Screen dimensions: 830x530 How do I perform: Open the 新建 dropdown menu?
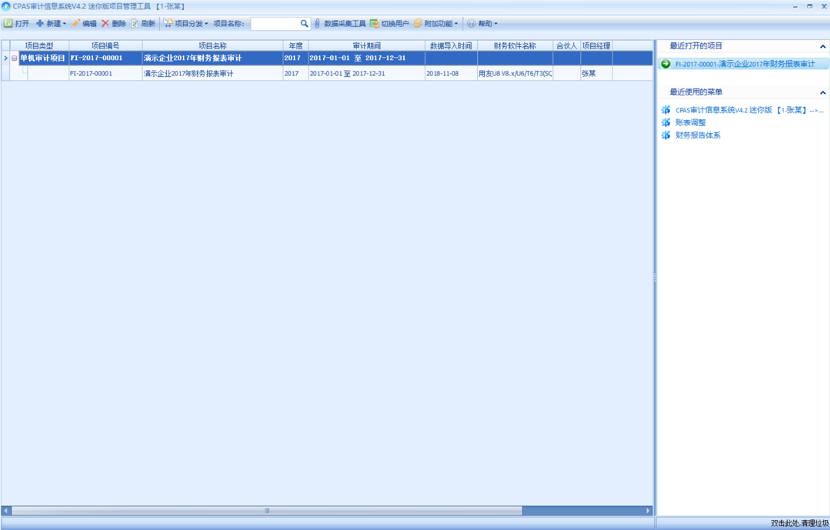[x=51, y=23]
